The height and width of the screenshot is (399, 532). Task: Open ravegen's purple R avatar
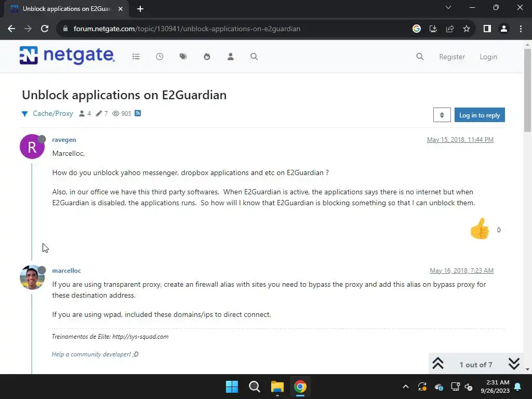32,147
